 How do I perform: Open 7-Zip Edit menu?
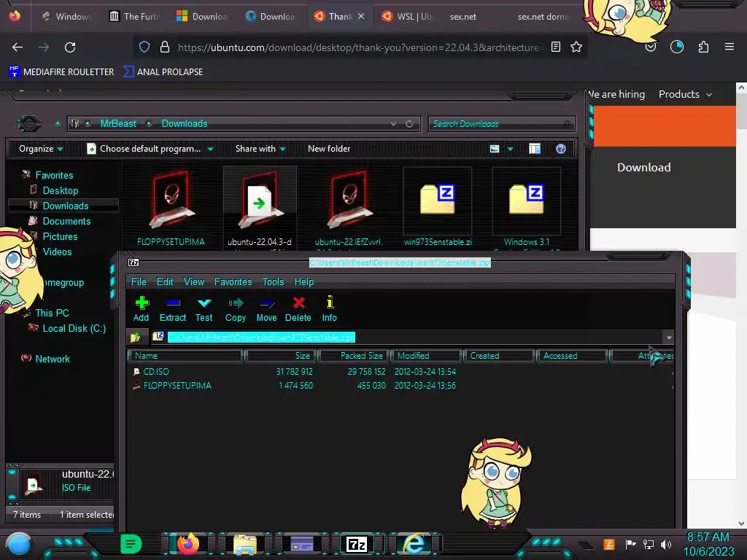(x=165, y=282)
